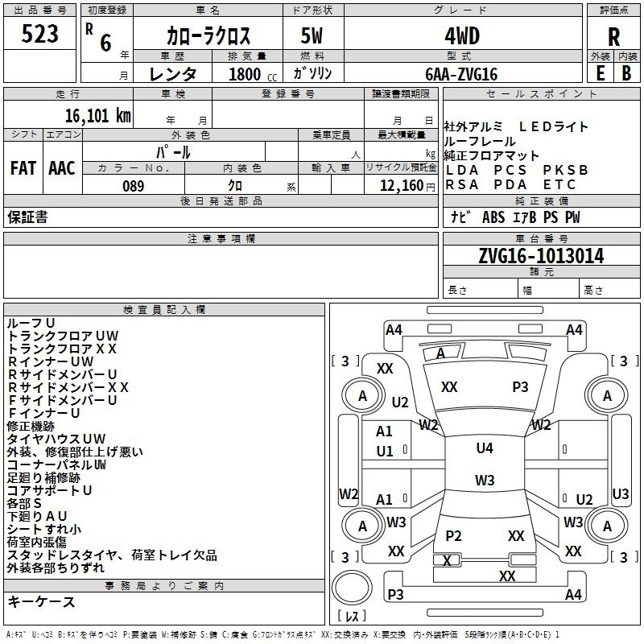Click the first registration year 6
644x644 pixels.
pos(105,43)
